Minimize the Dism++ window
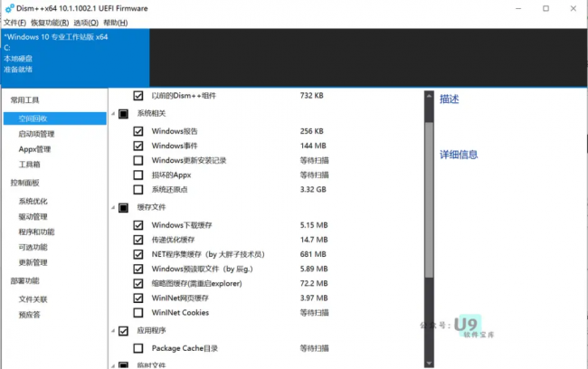Image resolution: width=588 pixels, height=369 pixels. tap(518, 8)
